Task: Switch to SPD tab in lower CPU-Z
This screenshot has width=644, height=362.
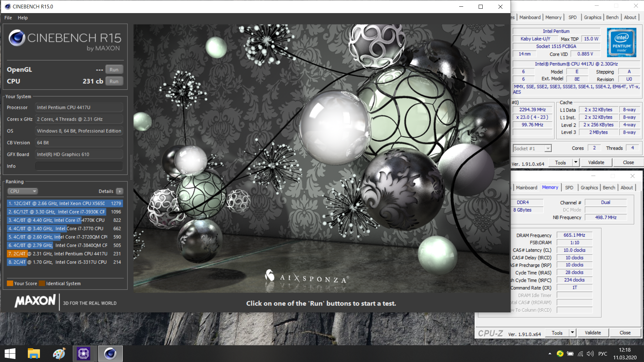Action: [569, 188]
